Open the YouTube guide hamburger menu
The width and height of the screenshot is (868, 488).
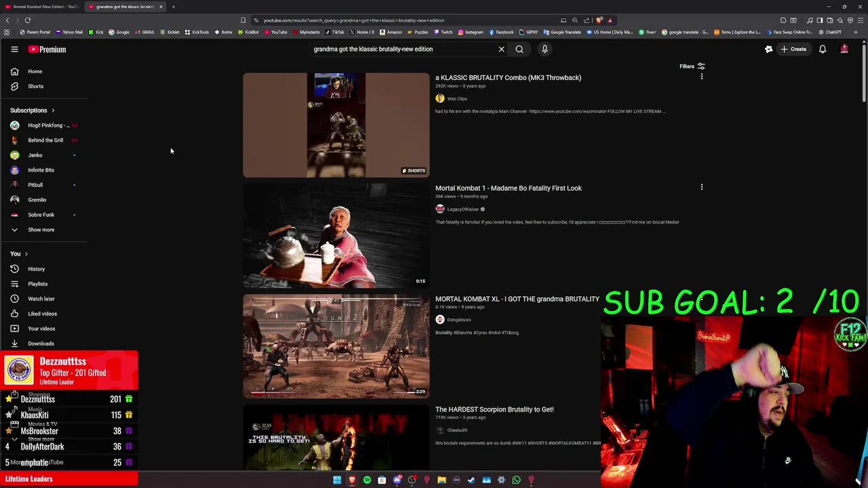(x=14, y=49)
